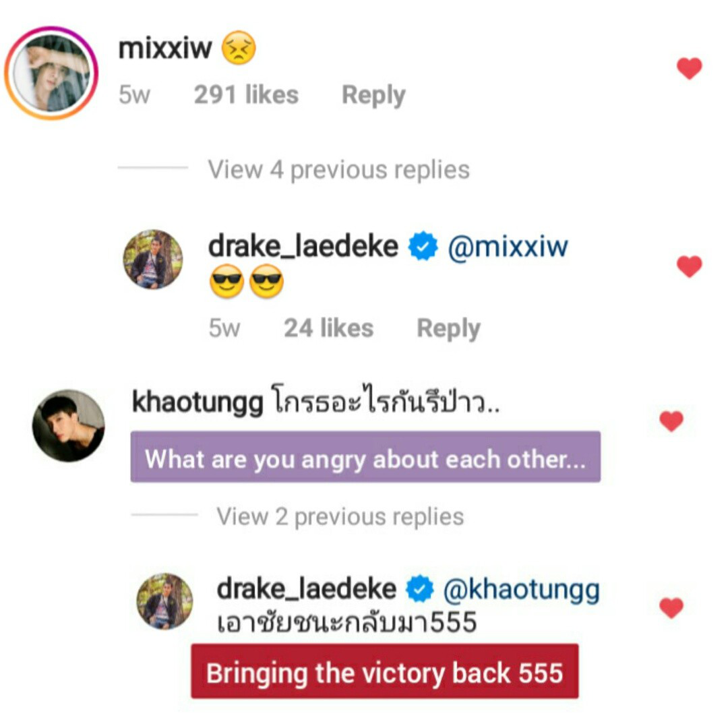The image size is (728, 728).
Task: Unlike khaotungg comment via heart icon
Action: (671, 421)
